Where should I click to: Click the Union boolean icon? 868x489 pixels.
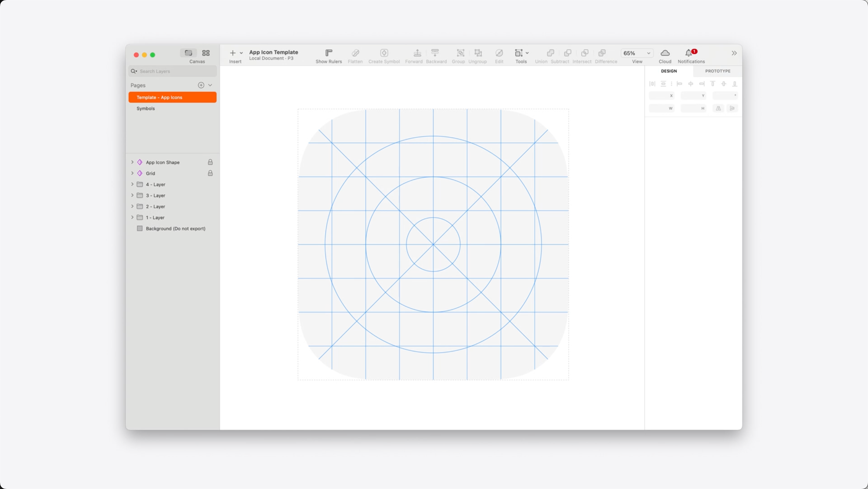coord(550,53)
